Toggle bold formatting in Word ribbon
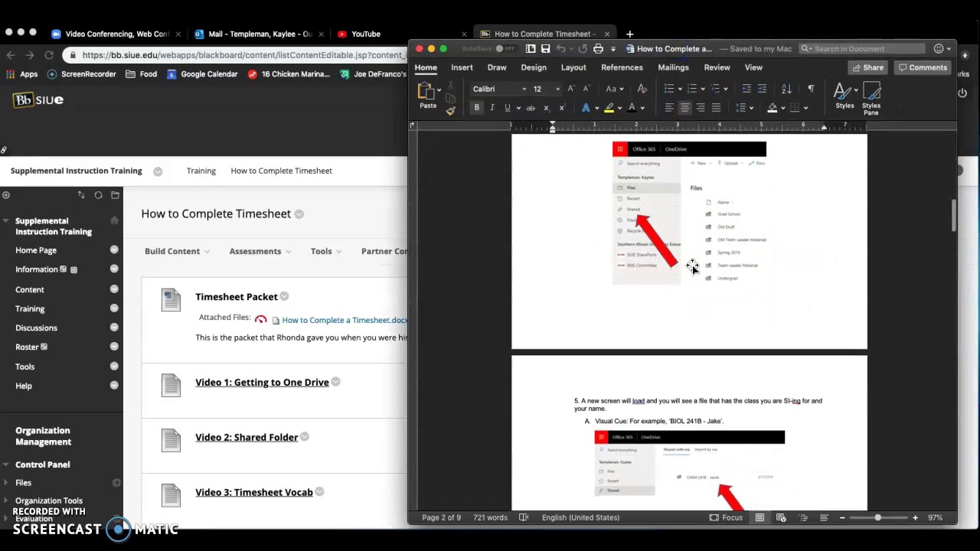Image resolution: width=980 pixels, height=551 pixels. pyautogui.click(x=476, y=108)
